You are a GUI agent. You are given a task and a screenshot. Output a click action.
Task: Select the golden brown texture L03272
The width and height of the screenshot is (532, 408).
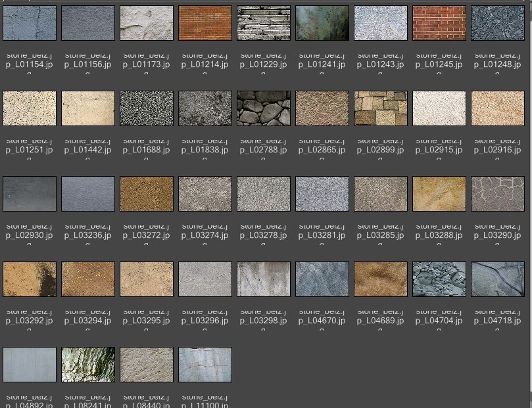click(146, 194)
